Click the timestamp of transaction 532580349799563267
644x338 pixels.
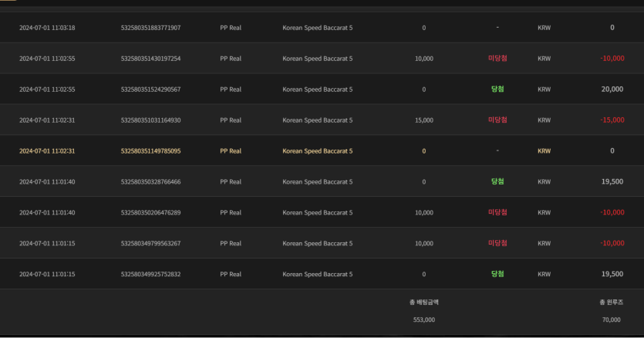(x=47, y=243)
